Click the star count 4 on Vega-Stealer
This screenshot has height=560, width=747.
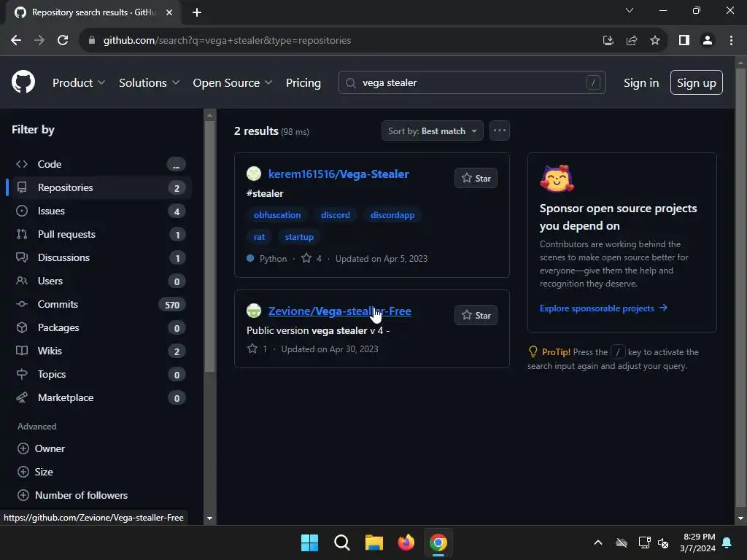pyautogui.click(x=312, y=259)
